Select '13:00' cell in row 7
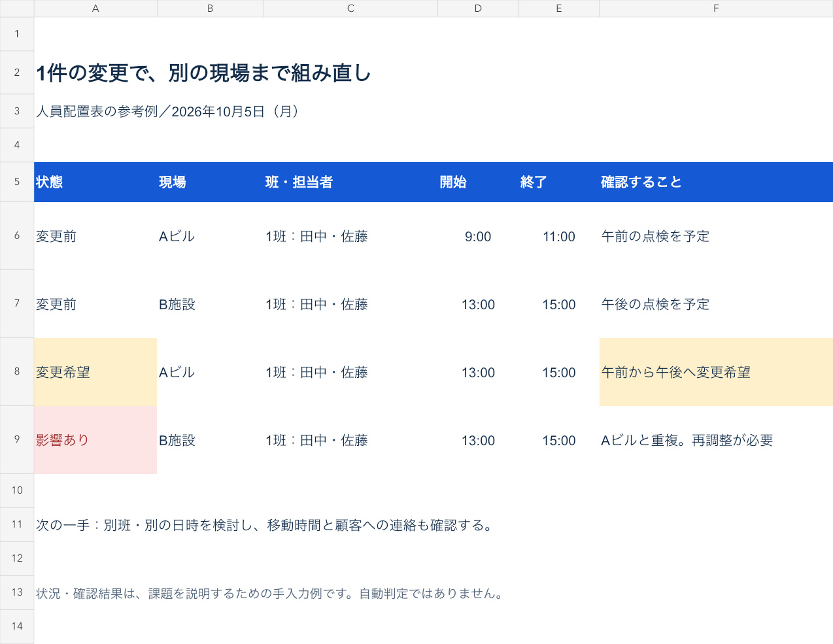The width and height of the screenshot is (833, 644). [478, 304]
